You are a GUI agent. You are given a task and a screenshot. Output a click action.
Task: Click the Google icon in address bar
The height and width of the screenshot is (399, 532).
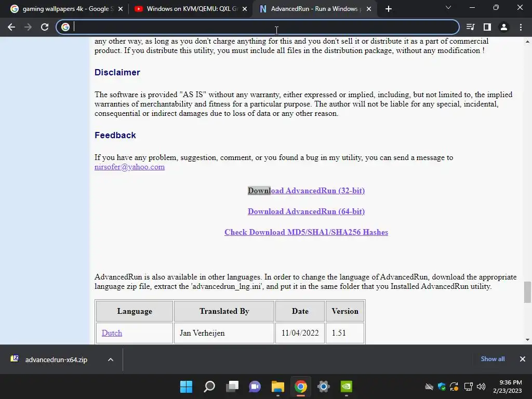point(65,27)
